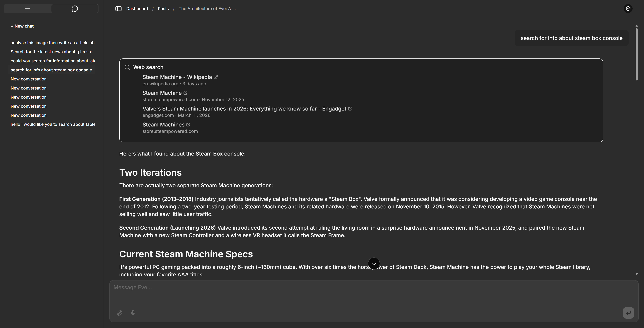Viewport: 644px width, 328px height.
Task: Open the profile avatar icon top right
Action: 628,9
